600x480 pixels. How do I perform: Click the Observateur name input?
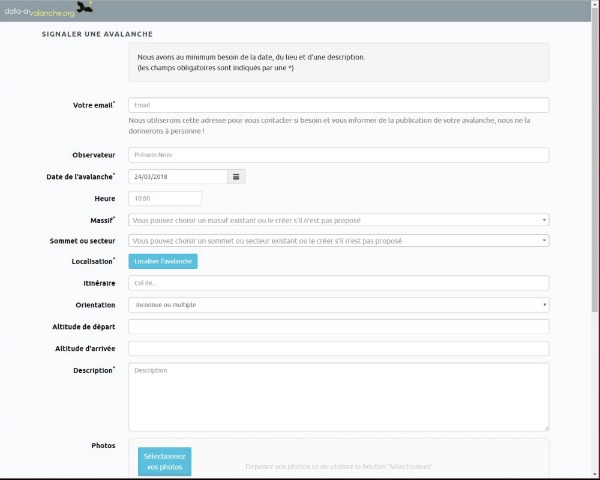[339, 155]
